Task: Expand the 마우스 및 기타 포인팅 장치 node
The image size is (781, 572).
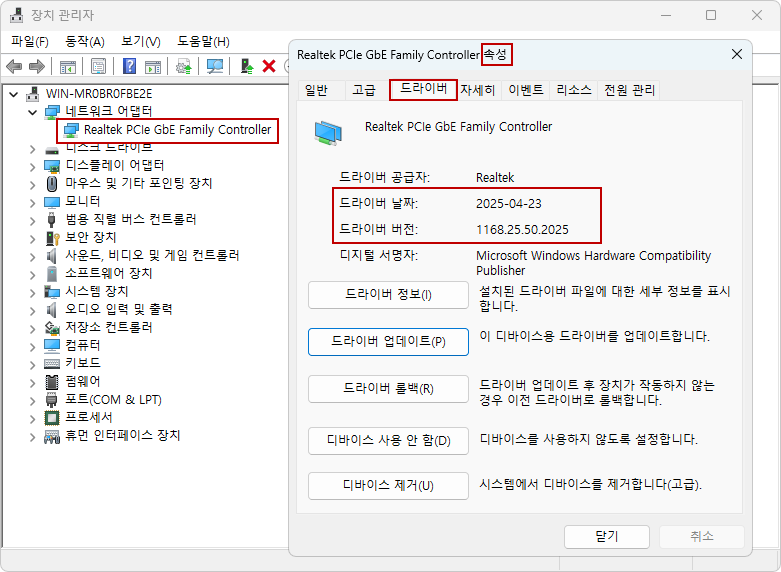Action: [32, 184]
